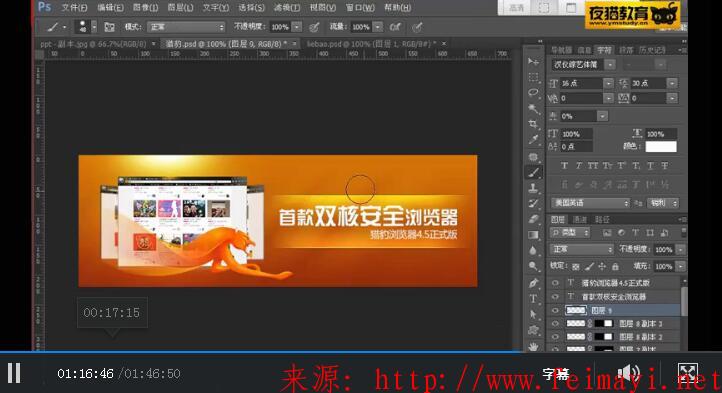The height and width of the screenshot is (393, 722).
Task: Switch to the liebao.psd document tab
Action: (x=371, y=44)
